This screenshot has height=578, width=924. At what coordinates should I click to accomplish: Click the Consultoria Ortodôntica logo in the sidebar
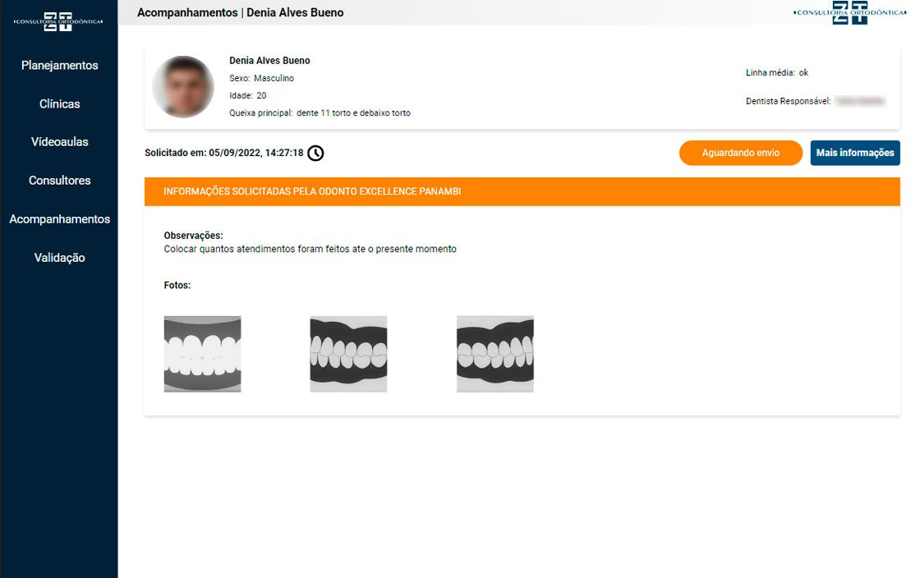[x=57, y=21]
